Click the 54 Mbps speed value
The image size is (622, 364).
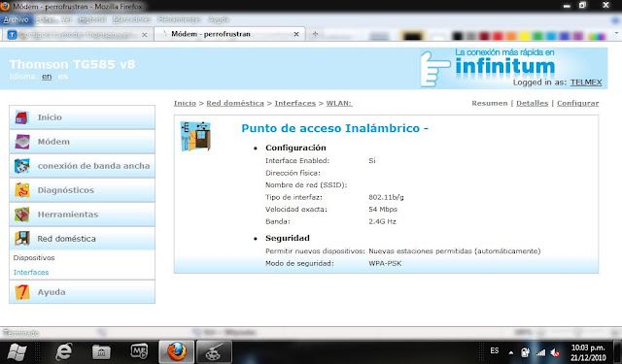(383, 209)
